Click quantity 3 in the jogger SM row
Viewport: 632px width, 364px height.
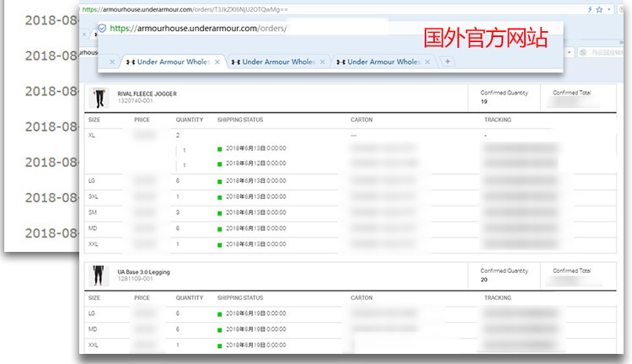pos(178,212)
